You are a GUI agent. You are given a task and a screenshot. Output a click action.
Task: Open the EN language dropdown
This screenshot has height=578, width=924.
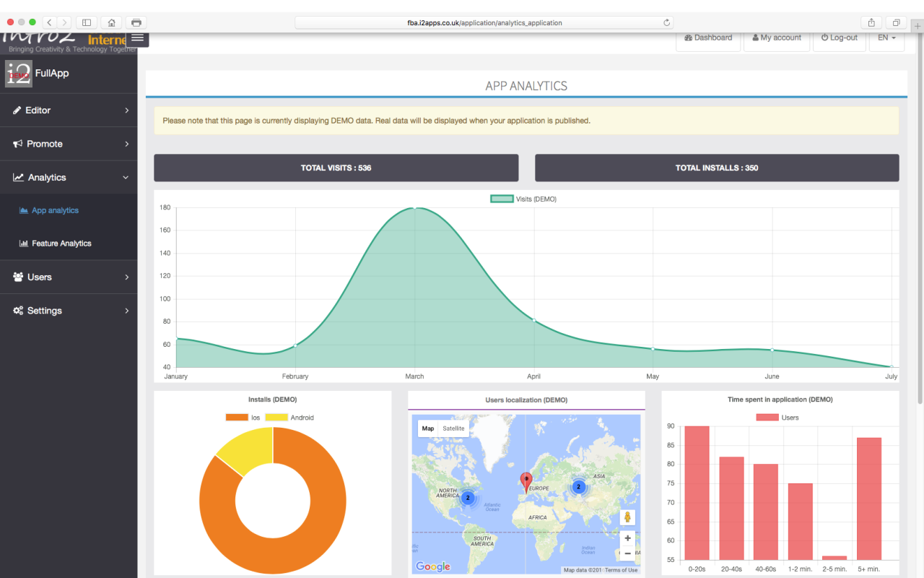(886, 38)
